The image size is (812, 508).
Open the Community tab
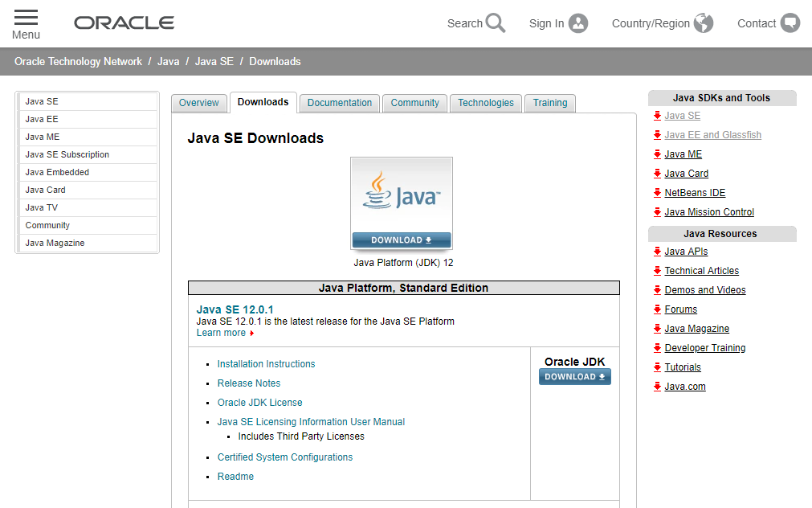(x=414, y=103)
